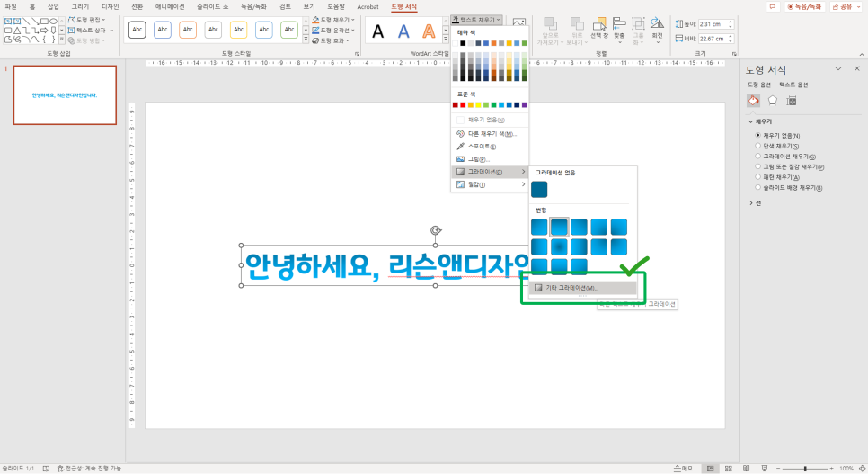868x474 pixels.
Task: Apply the yellow-outline Abc shape style
Action: pyautogui.click(x=239, y=30)
